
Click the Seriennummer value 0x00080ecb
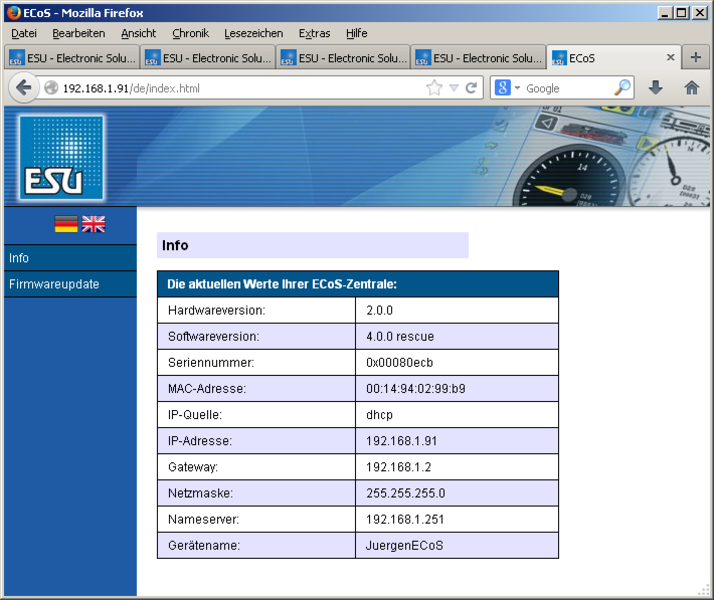tap(399, 363)
